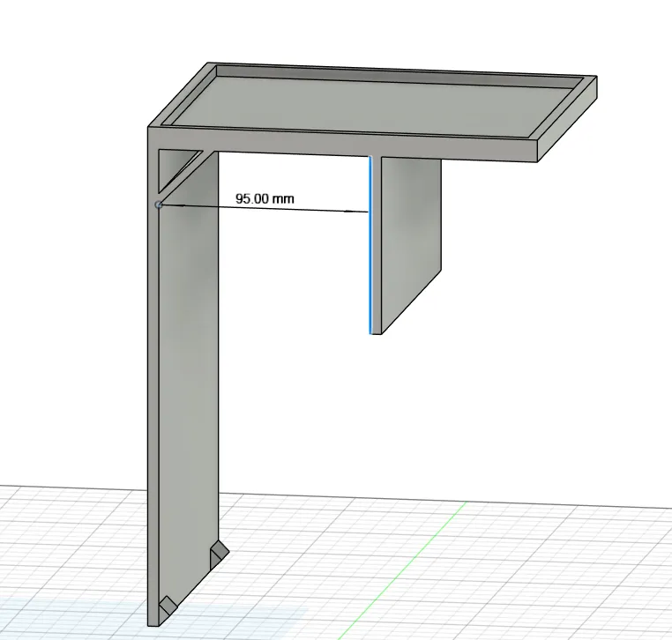Click the 95.00 mm dimension label
672x640 pixels.
(x=265, y=198)
